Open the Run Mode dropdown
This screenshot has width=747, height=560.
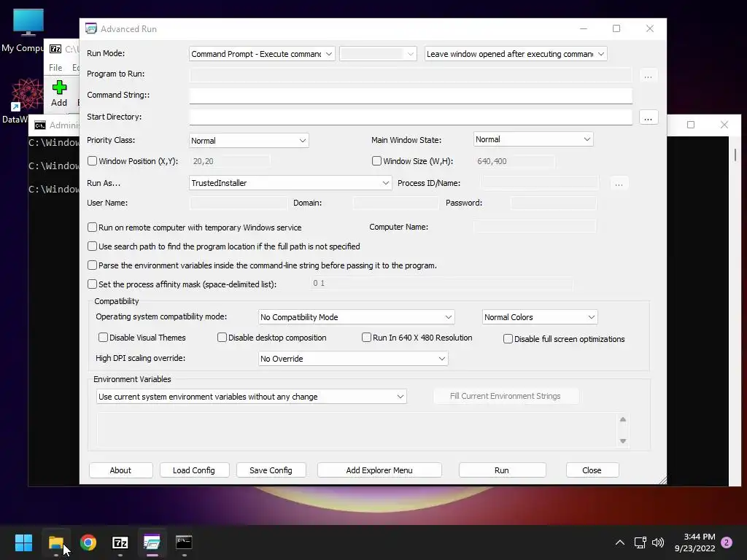point(262,54)
